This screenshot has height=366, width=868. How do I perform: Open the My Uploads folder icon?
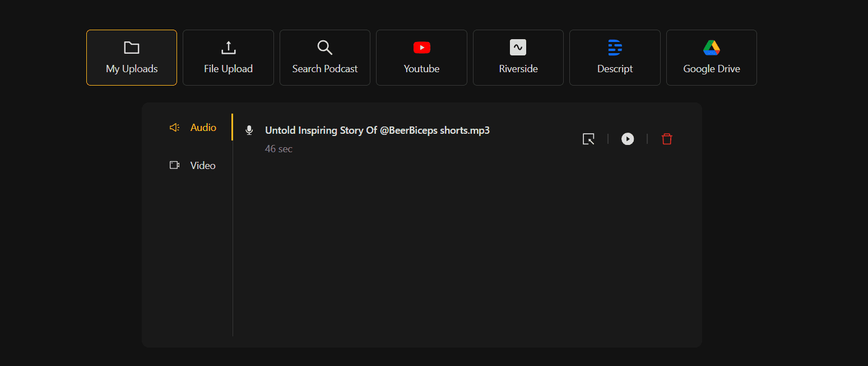click(131, 48)
